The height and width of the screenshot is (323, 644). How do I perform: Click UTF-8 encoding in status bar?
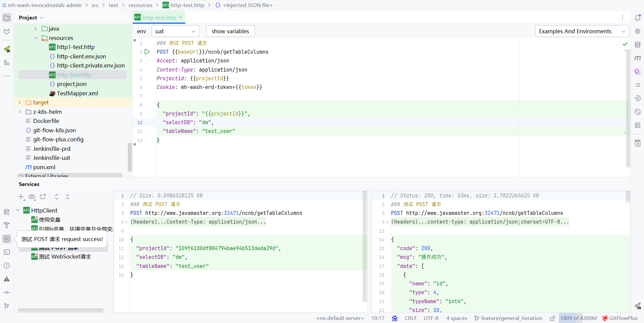(431, 318)
